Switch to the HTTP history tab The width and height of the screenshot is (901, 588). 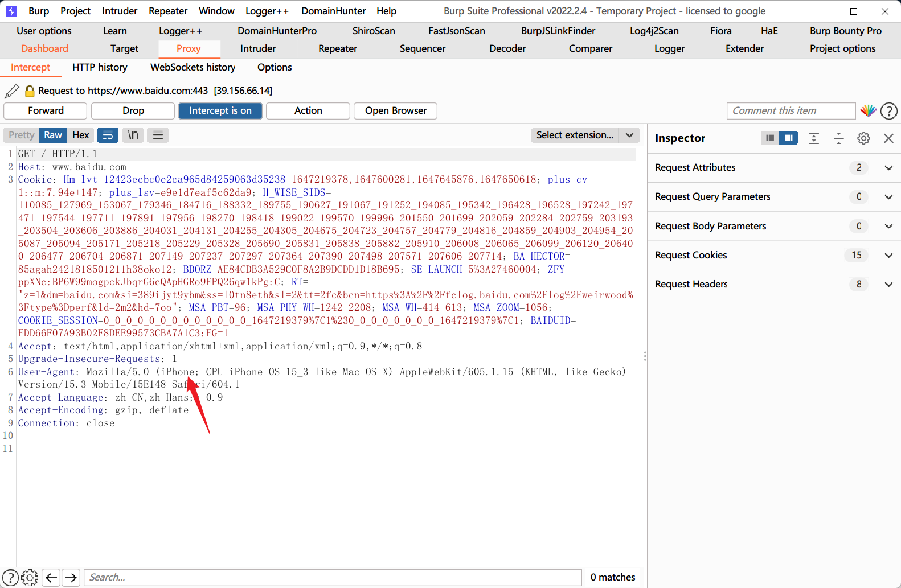100,67
